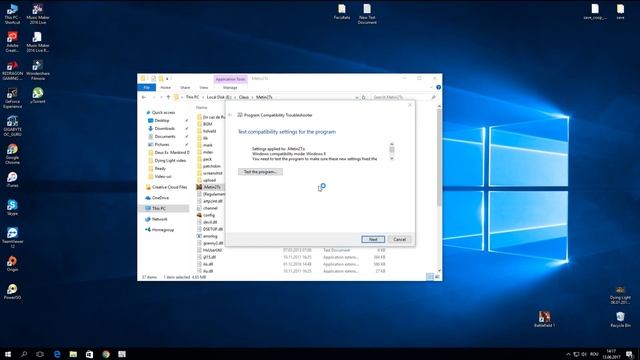The width and height of the screenshot is (640, 360).
Task: Open File Explorer from taskbar
Action: 73,354
